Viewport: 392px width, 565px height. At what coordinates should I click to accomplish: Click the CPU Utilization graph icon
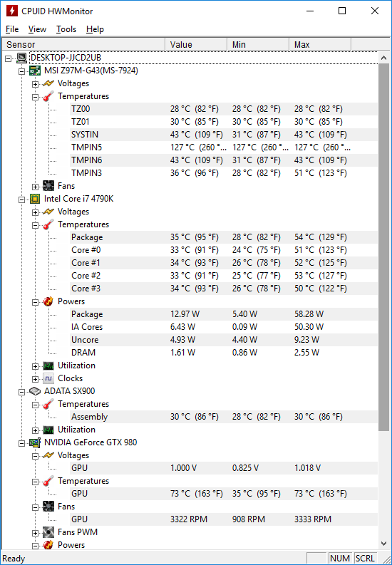[x=48, y=366]
